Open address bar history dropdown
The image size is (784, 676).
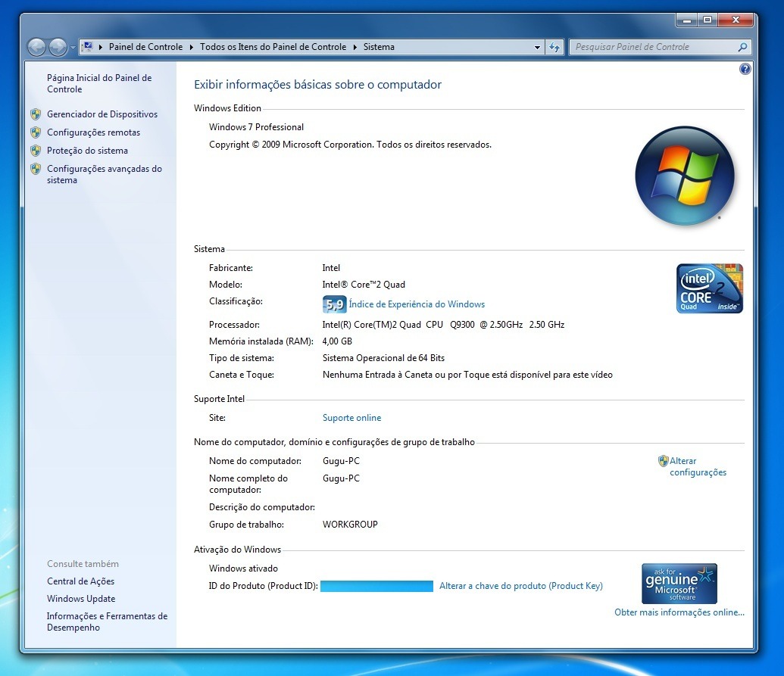pyautogui.click(x=537, y=48)
